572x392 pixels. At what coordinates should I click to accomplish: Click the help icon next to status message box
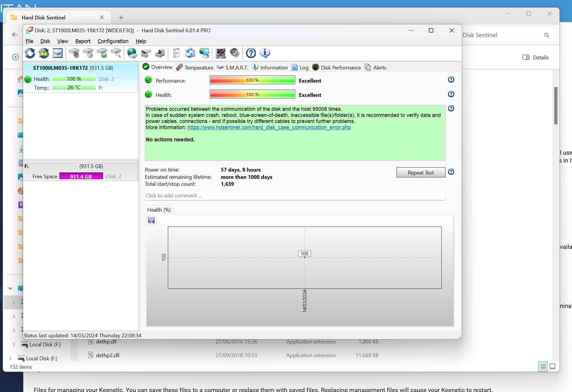tap(451, 108)
